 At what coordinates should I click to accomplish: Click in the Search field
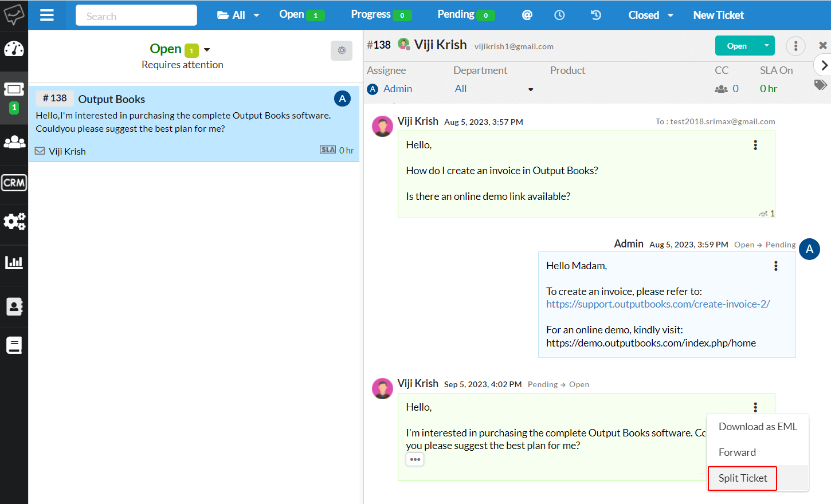(136, 15)
